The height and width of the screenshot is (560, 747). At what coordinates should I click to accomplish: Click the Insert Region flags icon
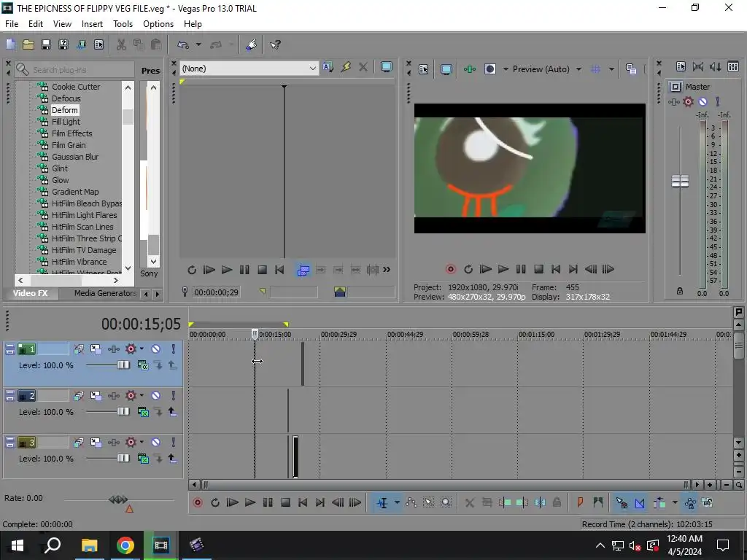pyautogui.click(x=598, y=502)
